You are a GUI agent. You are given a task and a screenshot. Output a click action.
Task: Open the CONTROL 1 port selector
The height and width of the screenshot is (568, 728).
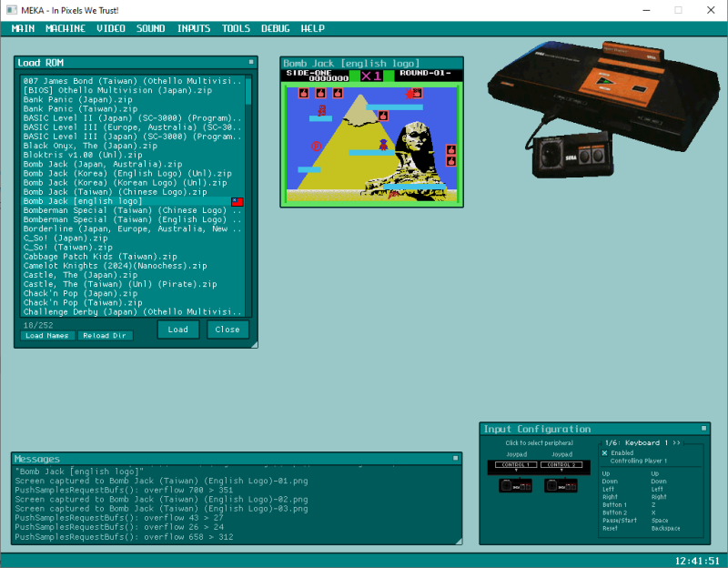516,464
